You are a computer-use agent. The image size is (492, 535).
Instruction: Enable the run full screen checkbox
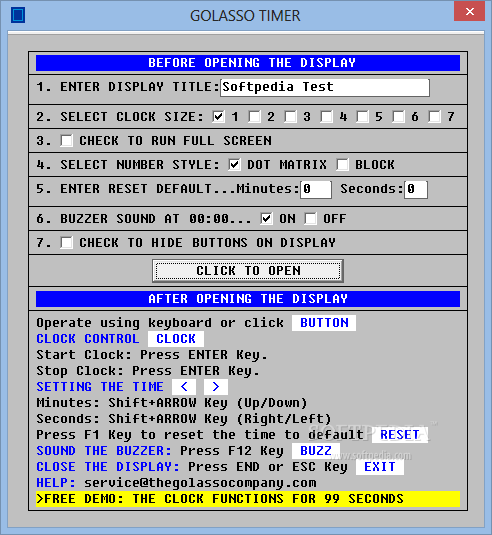[67, 141]
